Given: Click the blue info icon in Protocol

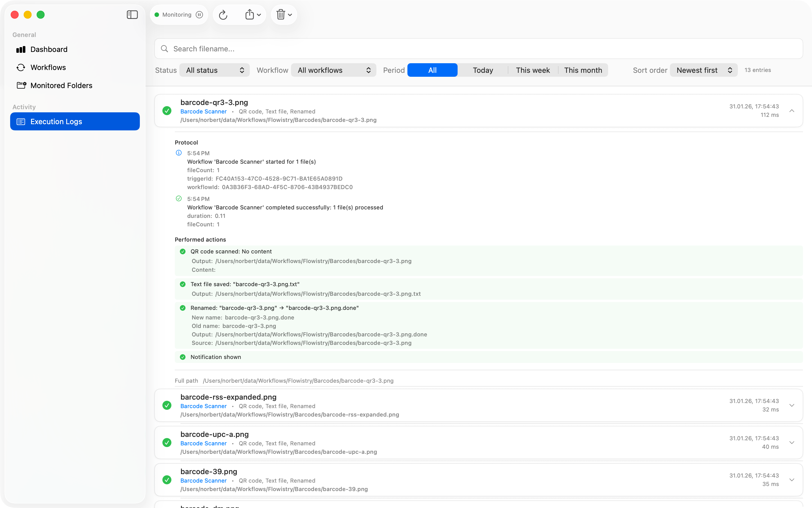Looking at the screenshot, I should 179,153.
